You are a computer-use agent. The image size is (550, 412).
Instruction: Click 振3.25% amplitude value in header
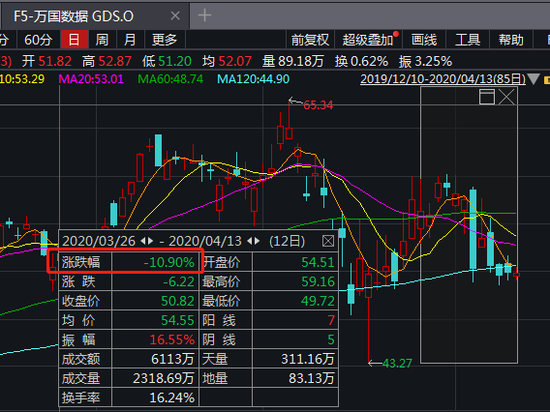pos(425,61)
